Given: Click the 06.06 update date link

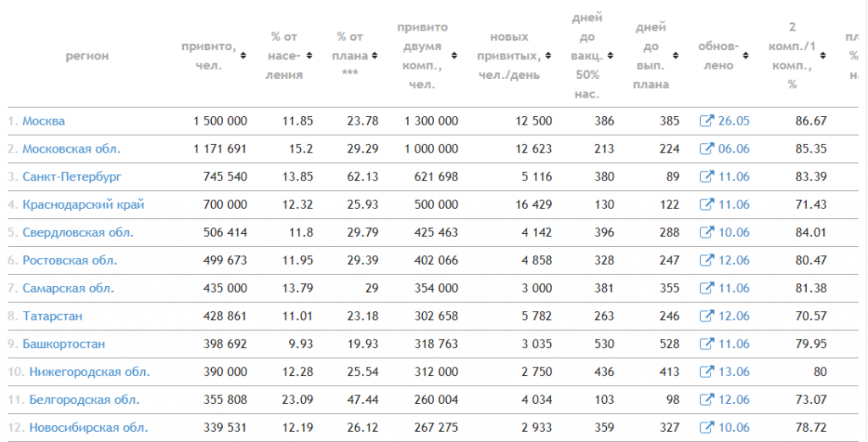Looking at the screenshot, I should click(x=733, y=148).
